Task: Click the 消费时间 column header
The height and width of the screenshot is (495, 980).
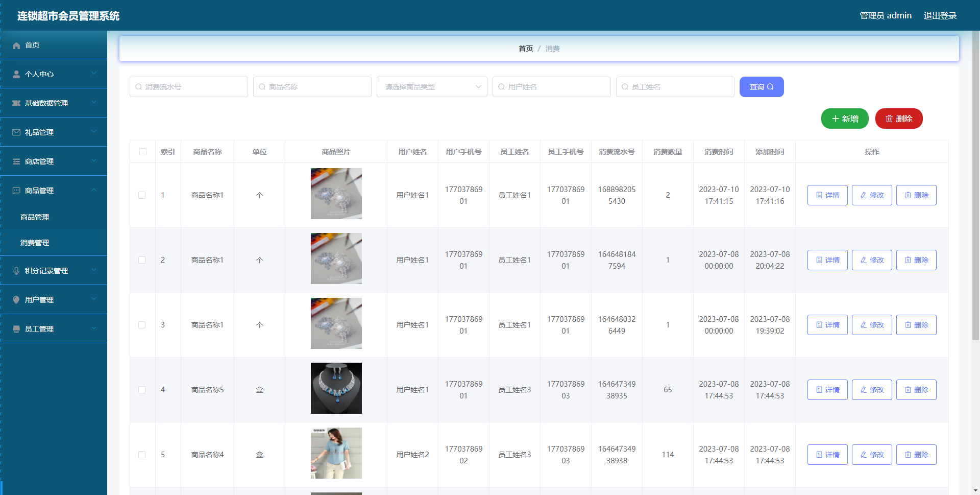Action: (719, 152)
